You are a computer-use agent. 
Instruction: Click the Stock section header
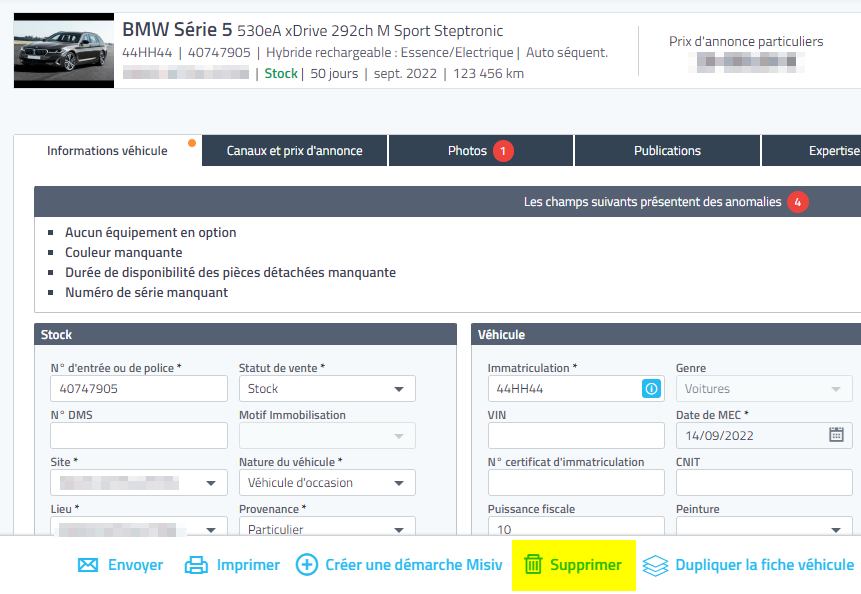click(245, 334)
